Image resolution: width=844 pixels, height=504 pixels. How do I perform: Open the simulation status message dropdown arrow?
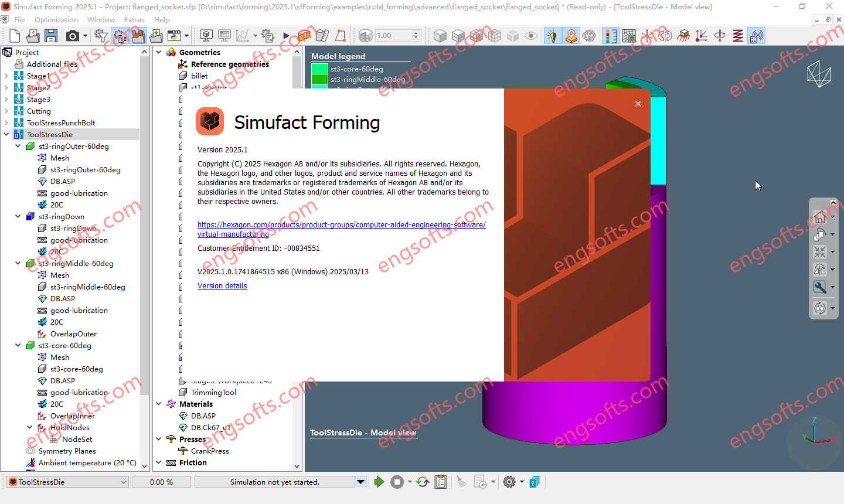click(361, 482)
